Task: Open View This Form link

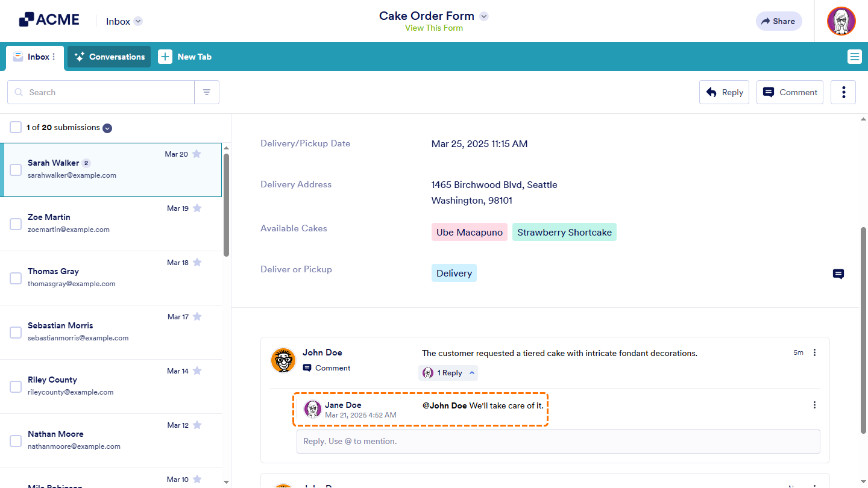Action: pyautogui.click(x=433, y=28)
